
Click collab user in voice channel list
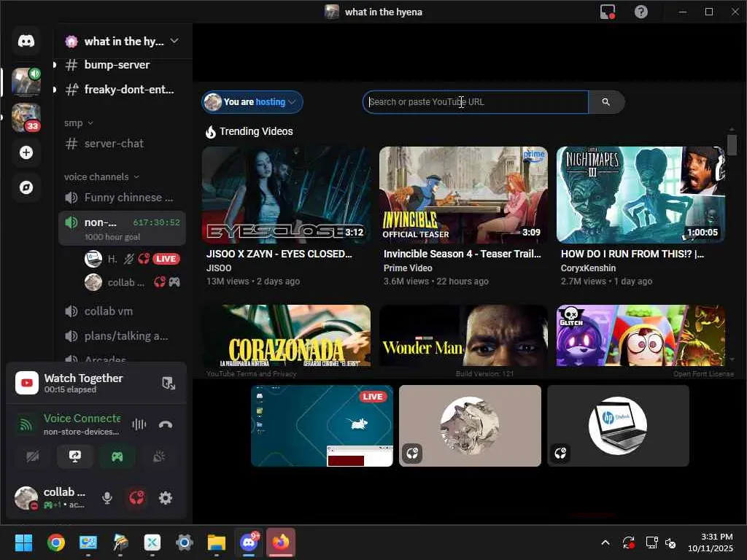(x=133, y=282)
